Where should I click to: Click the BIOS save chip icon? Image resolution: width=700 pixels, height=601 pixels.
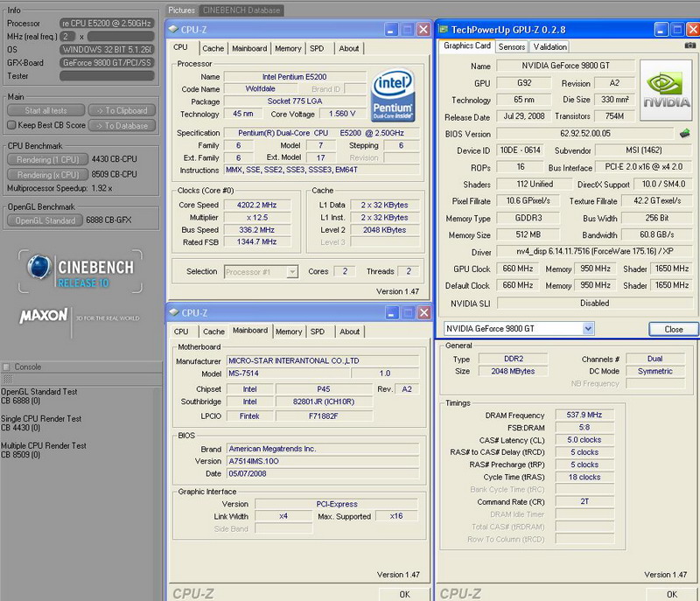(685, 134)
